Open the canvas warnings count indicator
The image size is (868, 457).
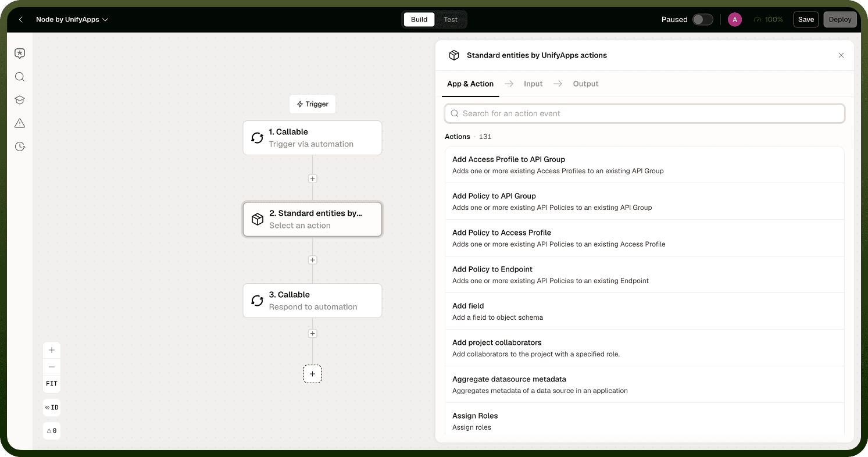click(x=52, y=431)
